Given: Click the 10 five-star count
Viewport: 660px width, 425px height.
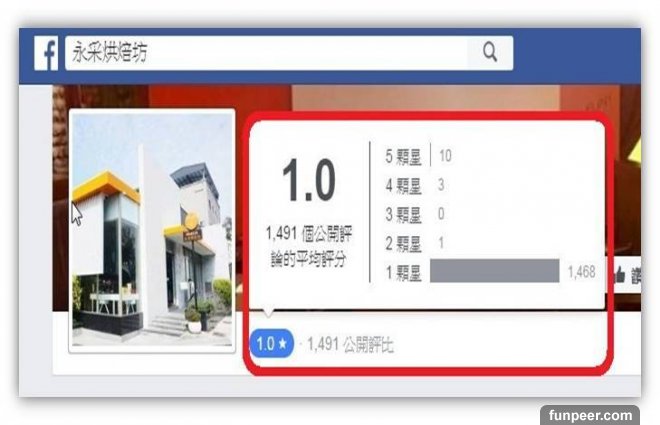Looking at the screenshot, I should point(445,156).
